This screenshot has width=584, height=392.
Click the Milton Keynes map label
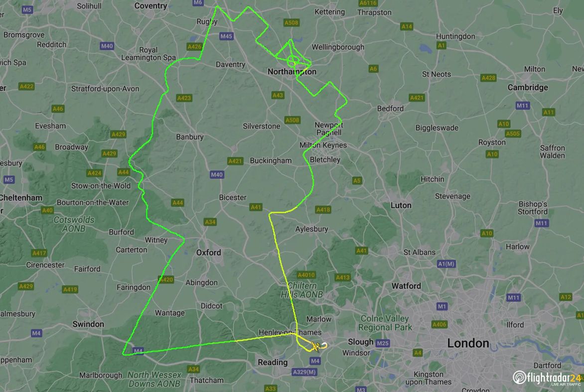pos(323,145)
